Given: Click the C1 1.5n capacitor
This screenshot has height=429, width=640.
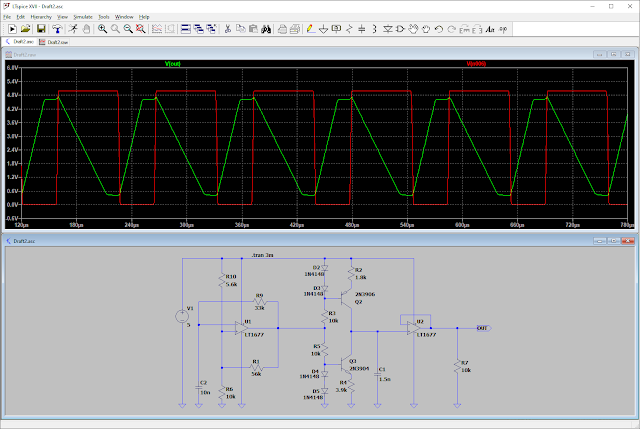Looking at the screenshot, I should pyautogui.click(x=377, y=376).
